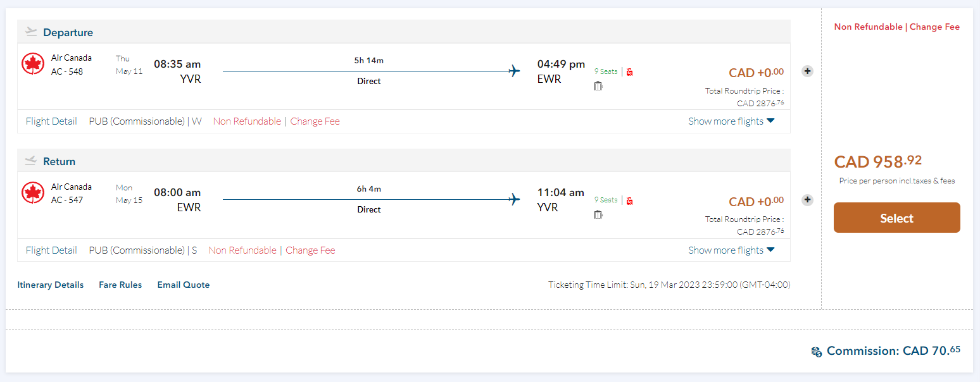Click the Air Canada logo on flight AC-547
The height and width of the screenshot is (382, 980).
coord(33,193)
